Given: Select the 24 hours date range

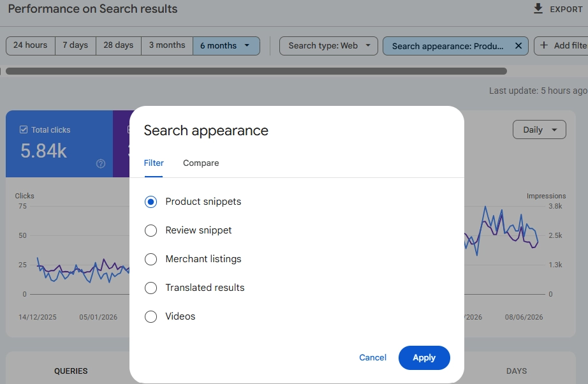Looking at the screenshot, I should 31,45.
